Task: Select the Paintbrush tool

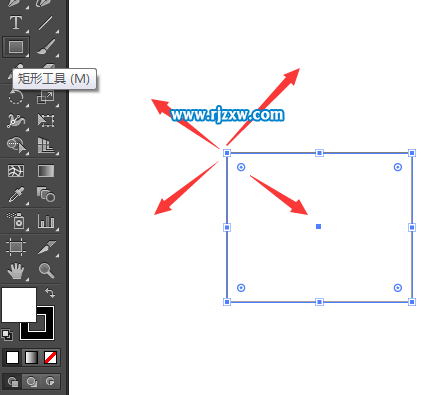Action: pyautogui.click(x=46, y=47)
